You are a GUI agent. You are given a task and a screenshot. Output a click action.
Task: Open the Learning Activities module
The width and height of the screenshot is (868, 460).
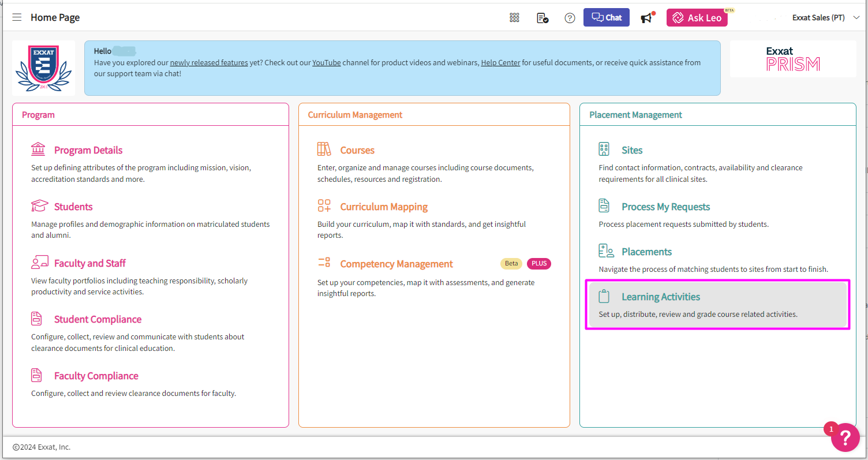tap(660, 297)
